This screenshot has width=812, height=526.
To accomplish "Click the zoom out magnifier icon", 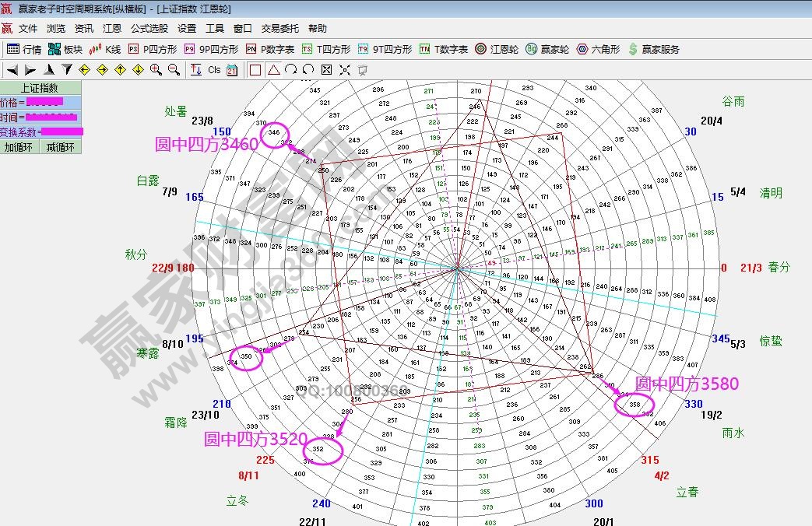I will click(174, 70).
